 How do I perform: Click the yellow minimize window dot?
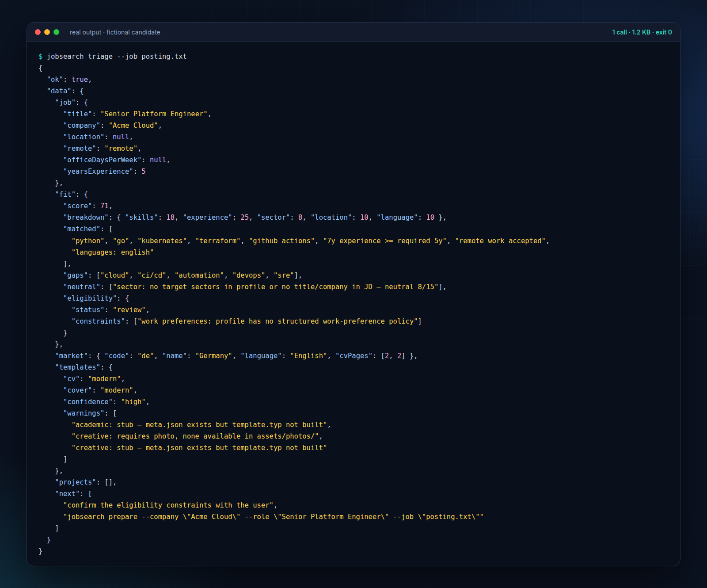tap(47, 32)
